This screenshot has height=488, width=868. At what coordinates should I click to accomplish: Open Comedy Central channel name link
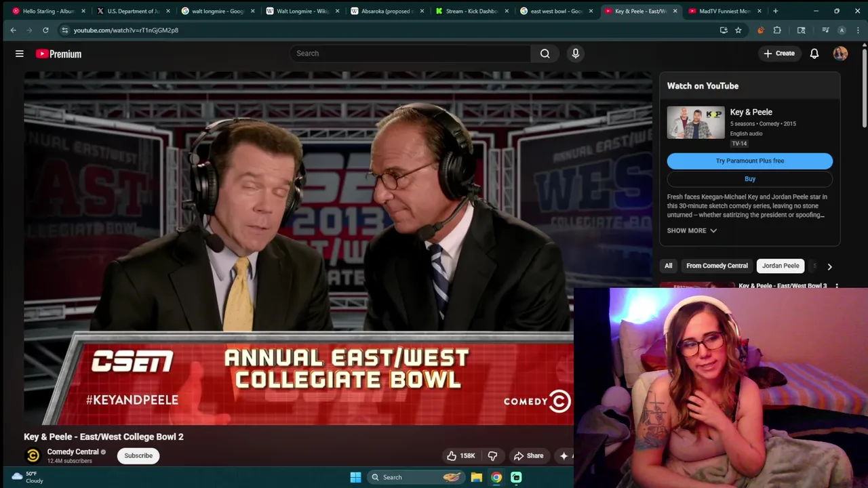tap(73, 451)
